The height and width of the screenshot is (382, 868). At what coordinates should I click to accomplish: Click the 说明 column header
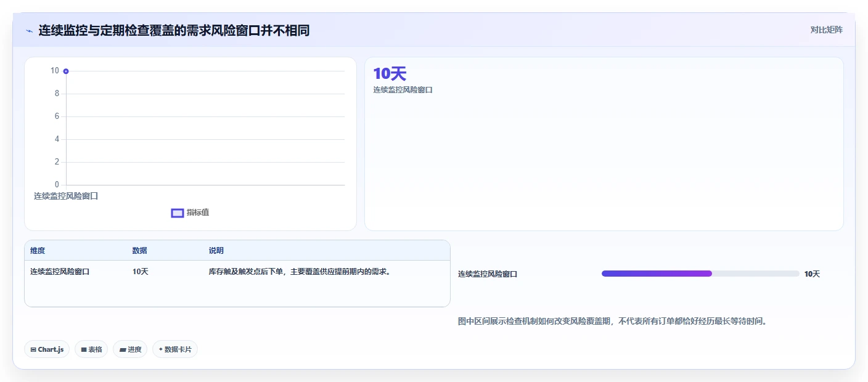pyautogui.click(x=216, y=251)
